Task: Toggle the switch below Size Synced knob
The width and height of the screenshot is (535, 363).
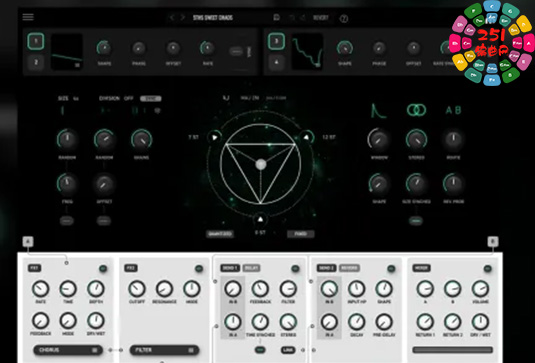Action: (x=416, y=221)
